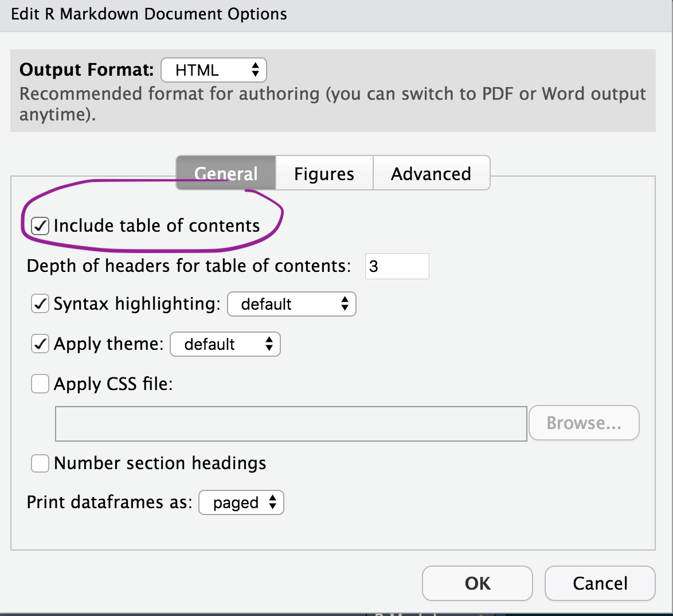Confirm options with the OK button
673x616 pixels.
[476, 583]
